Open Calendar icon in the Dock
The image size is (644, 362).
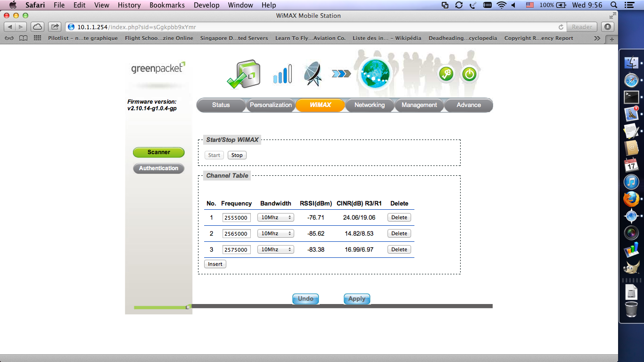[631, 165]
